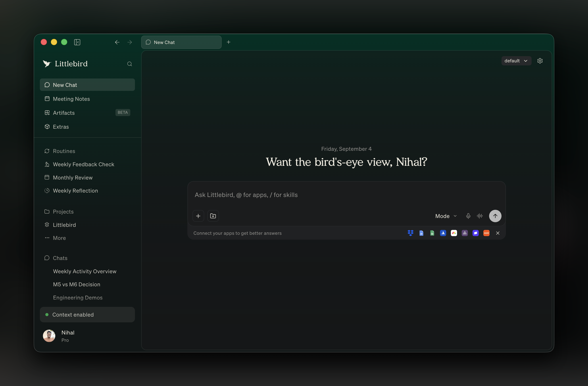The image size is (588, 386).
Task: Send the message with the up arrow
Action: [495, 216]
